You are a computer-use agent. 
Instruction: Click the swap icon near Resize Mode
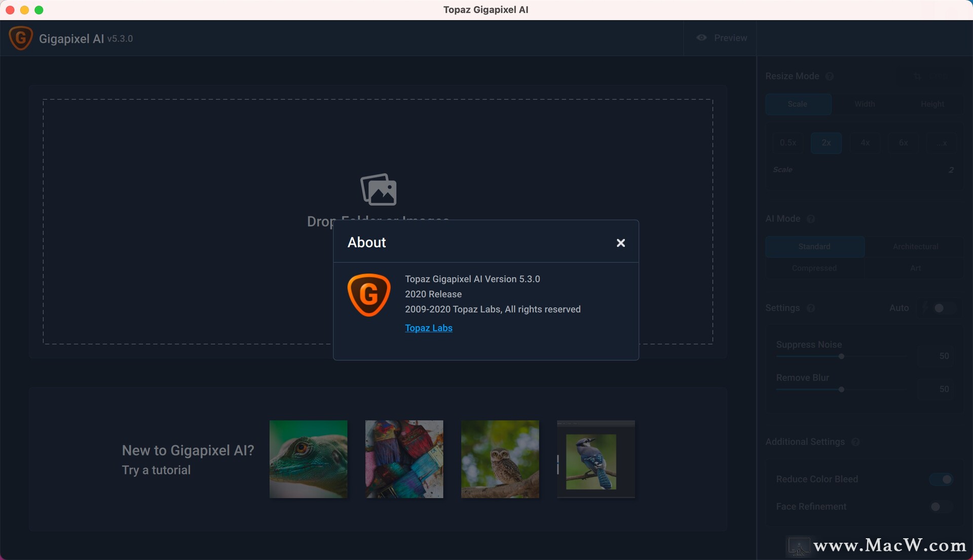point(917,76)
